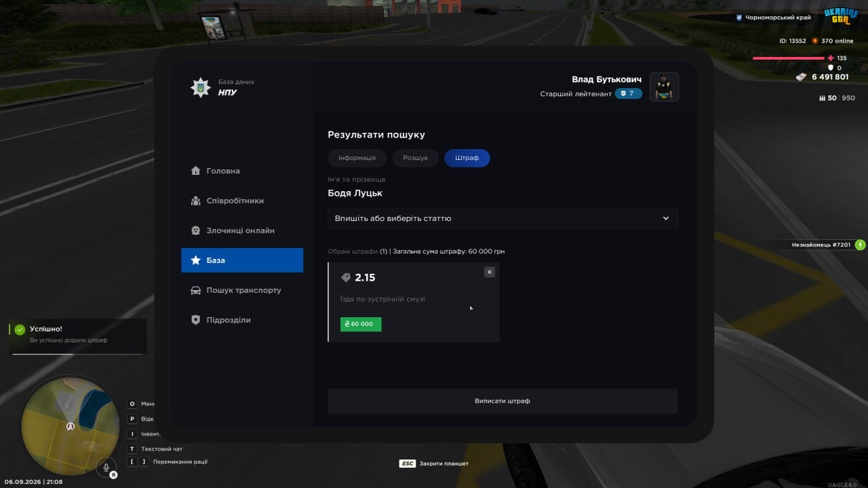Click the player arrow marker on minimap
Screen dimensions: 868x488
(x=70, y=426)
